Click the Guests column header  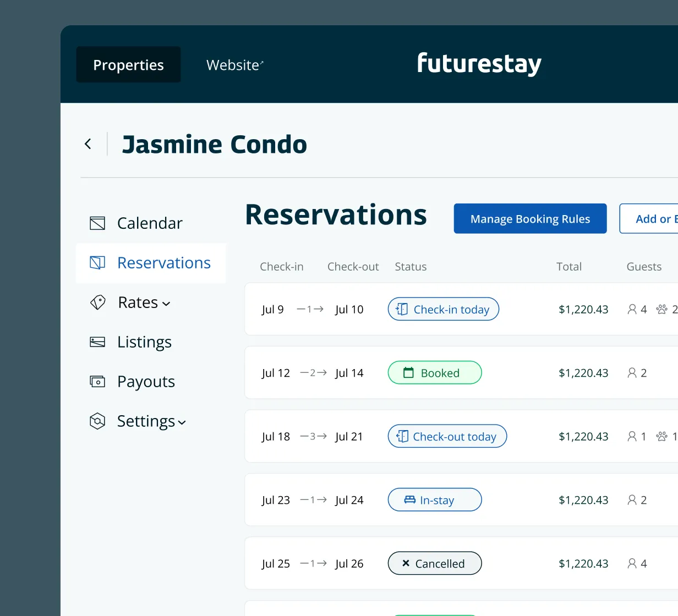pos(644,267)
